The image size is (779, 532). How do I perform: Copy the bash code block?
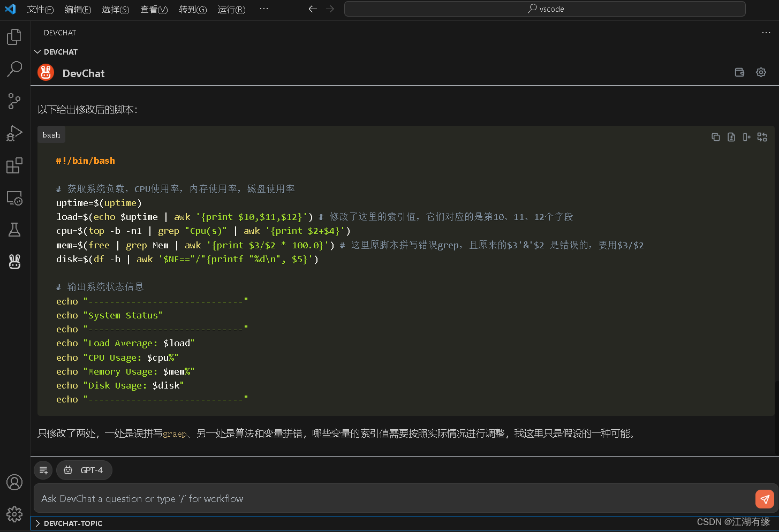716,137
